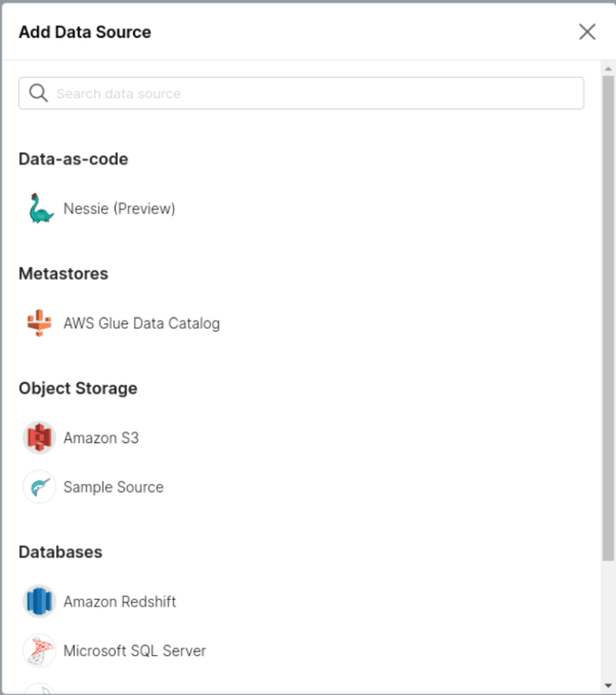The image size is (616, 695).
Task: Open AWS Glue Data Catalog source setup
Action: [x=141, y=323]
